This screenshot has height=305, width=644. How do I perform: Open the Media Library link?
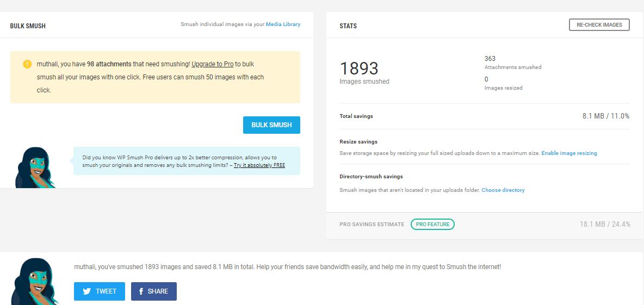click(x=283, y=24)
